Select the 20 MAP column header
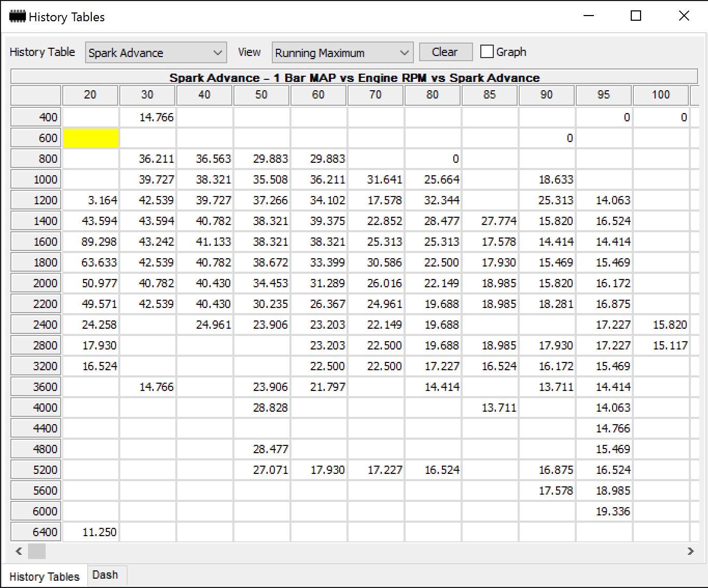The image size is (708, 588). (x=90, y=95)
